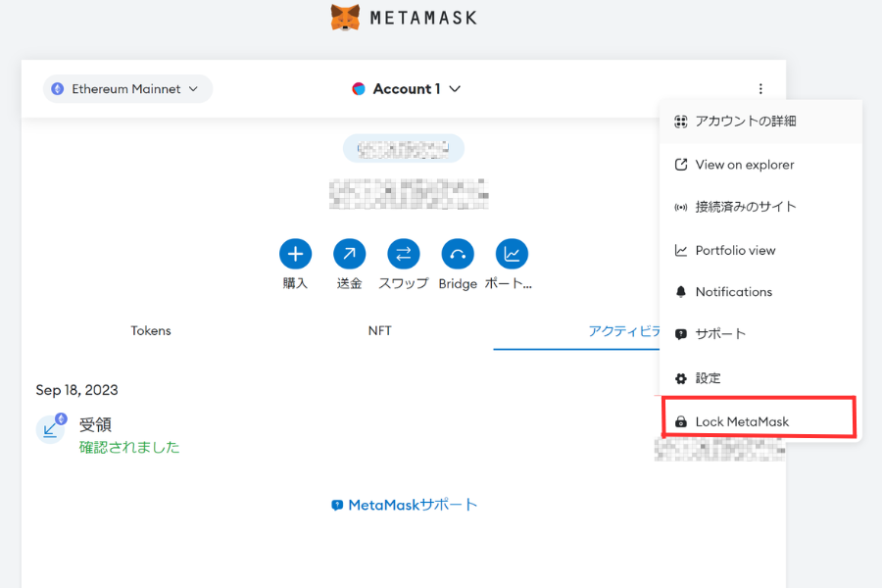
Task: Click the ポートフォリオ chart icon
Action: [512, 253]
